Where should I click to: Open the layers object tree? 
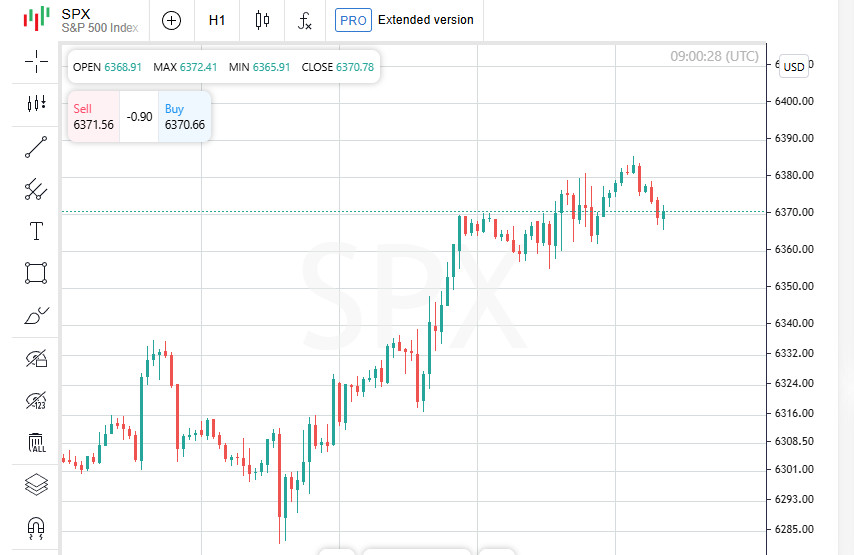click(36, 485)
